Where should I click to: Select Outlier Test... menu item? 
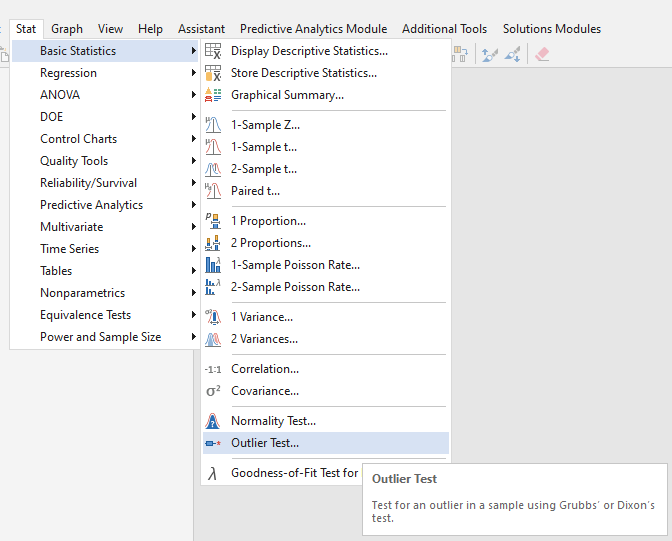point(326,443)
